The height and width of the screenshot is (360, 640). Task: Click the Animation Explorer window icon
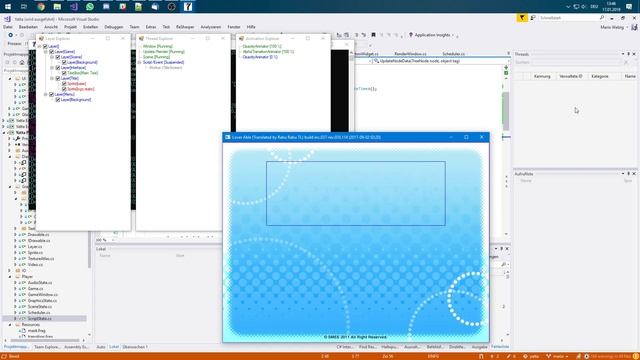point(241,38)
